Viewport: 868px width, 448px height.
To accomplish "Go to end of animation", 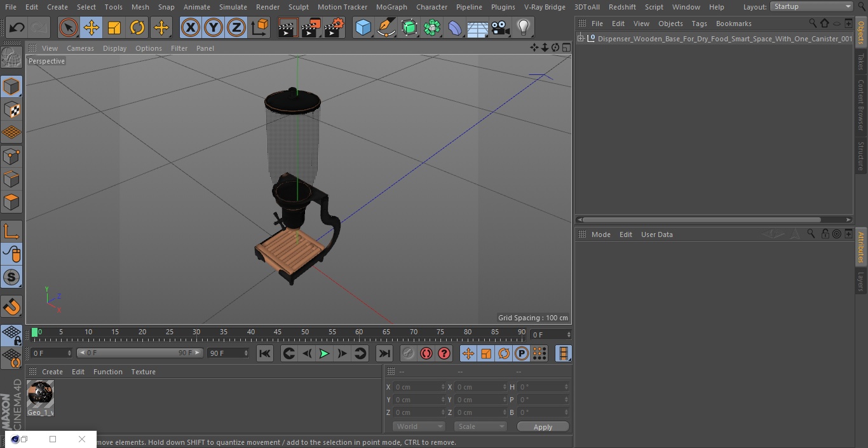I will (x=384, y=354).
